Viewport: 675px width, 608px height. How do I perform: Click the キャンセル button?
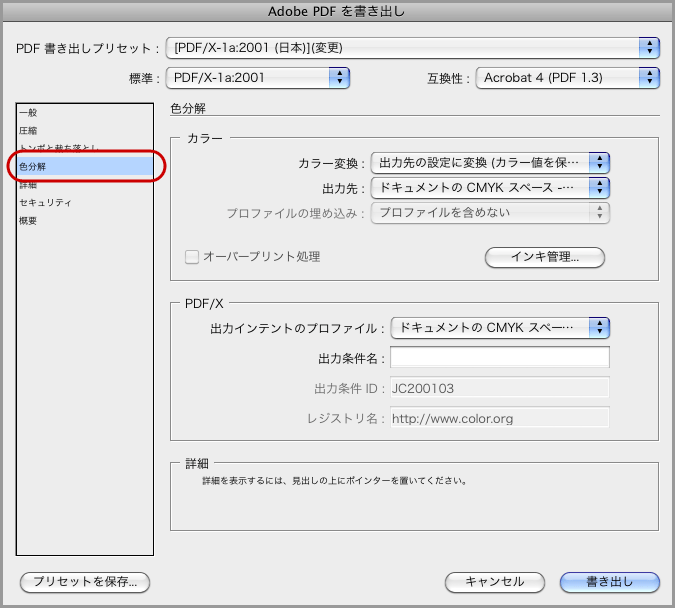pos(495,582)
